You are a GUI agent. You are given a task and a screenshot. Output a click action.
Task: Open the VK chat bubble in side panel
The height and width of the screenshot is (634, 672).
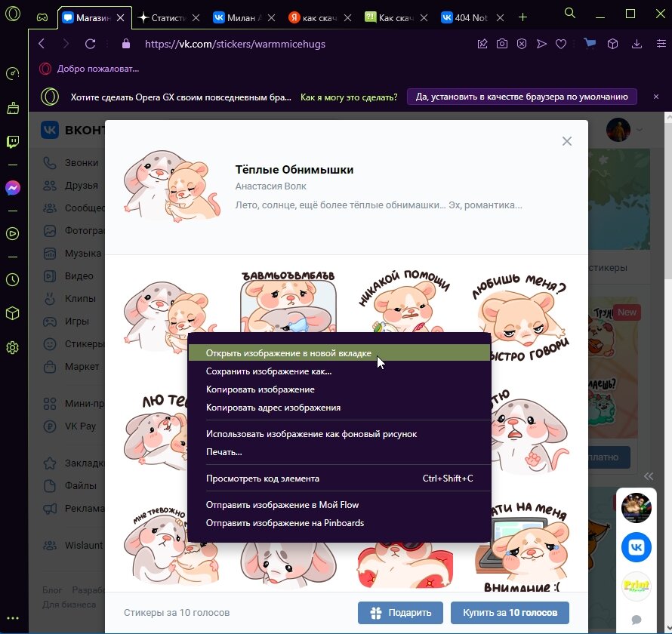(637, 547)
